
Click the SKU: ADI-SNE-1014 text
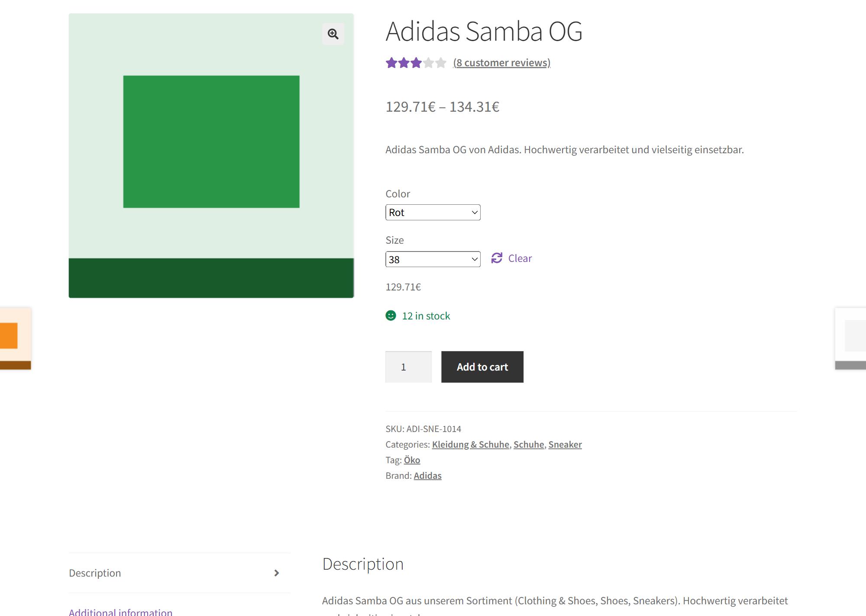click(x=423, y=429)
